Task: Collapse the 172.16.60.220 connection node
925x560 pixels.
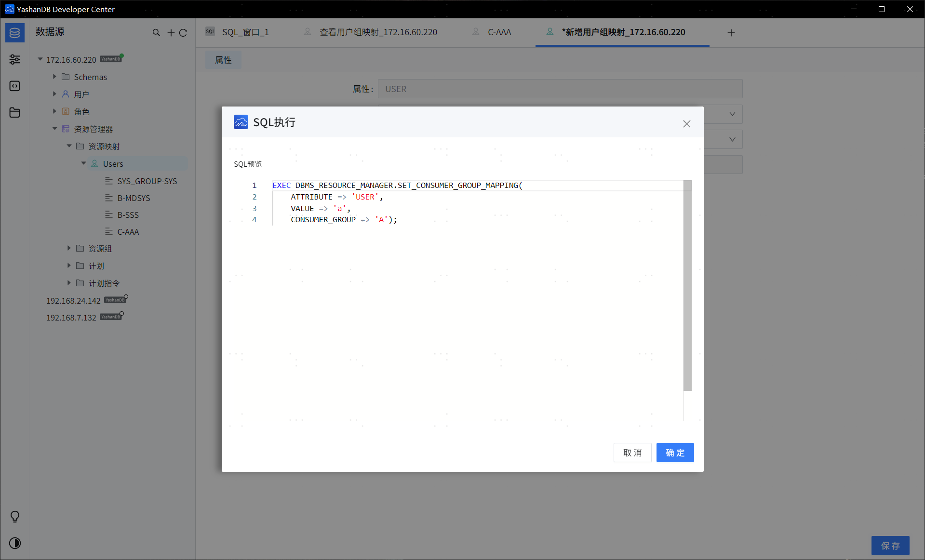Action: click(x=40, y=59)
